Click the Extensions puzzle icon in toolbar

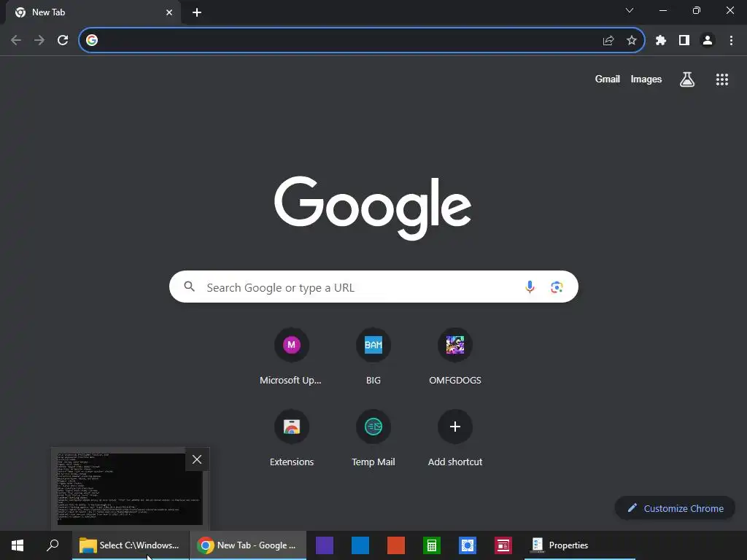[661, 41]
